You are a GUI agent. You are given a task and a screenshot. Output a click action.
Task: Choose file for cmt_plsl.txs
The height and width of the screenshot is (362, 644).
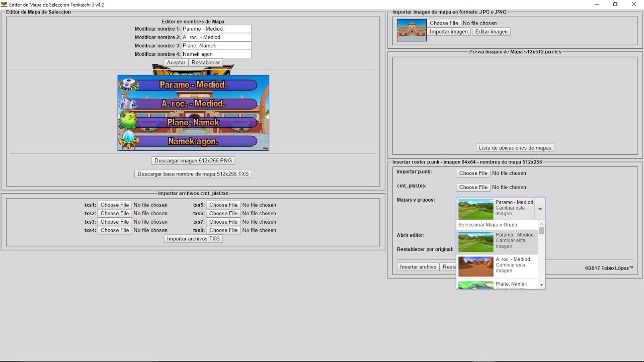pyautogui.click(x=473, y=187)
